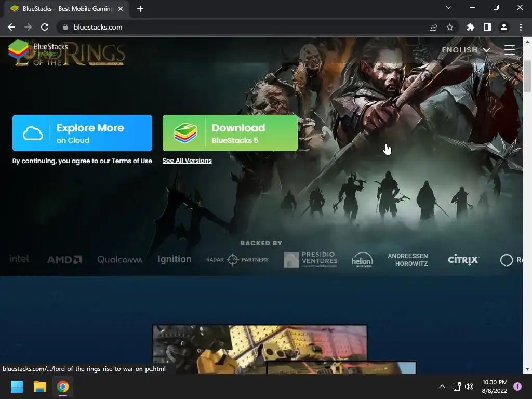Open the Extensions puzzle icon
Screen dimensions: 532x399
[x=471, y=27]
